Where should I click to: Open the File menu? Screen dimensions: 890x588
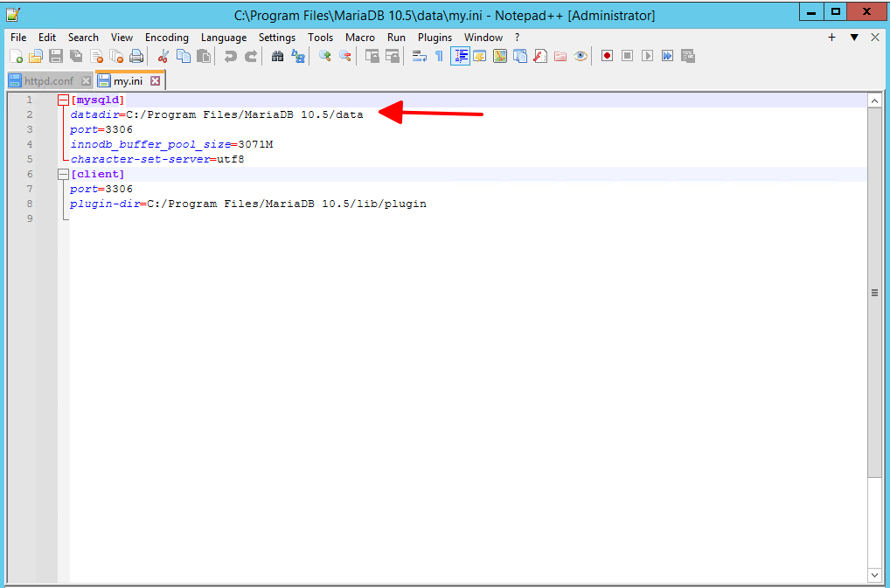(18, 38)
